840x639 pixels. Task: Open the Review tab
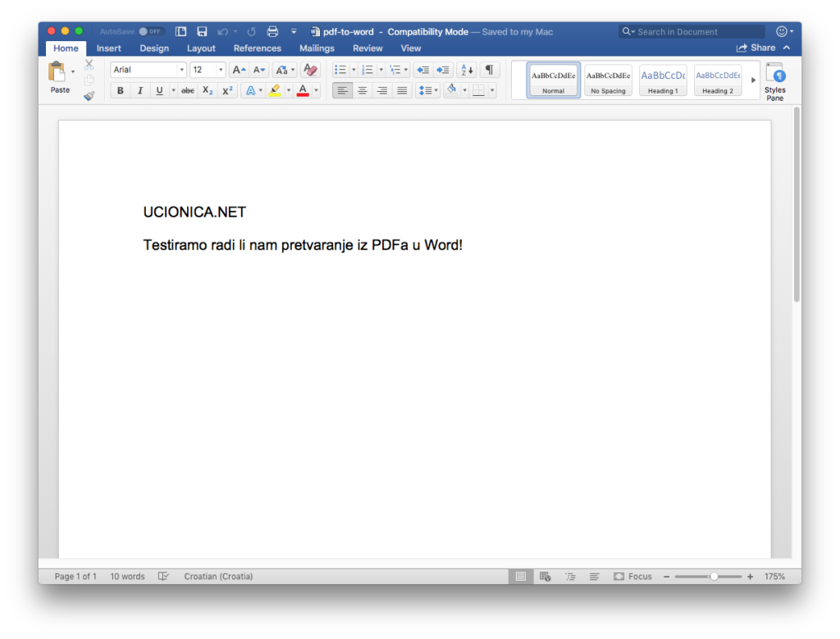click(367, 48)
